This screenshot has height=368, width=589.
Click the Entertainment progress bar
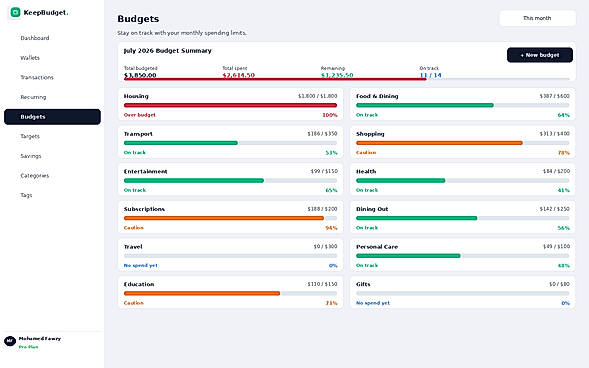[230, 181]
